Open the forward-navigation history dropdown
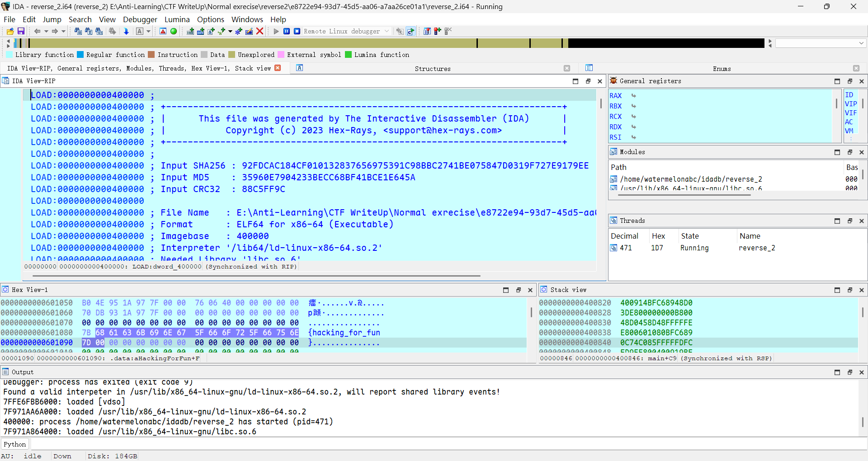Screen dimensions: 868x461 pyautogui.click(x=63, y=31)
